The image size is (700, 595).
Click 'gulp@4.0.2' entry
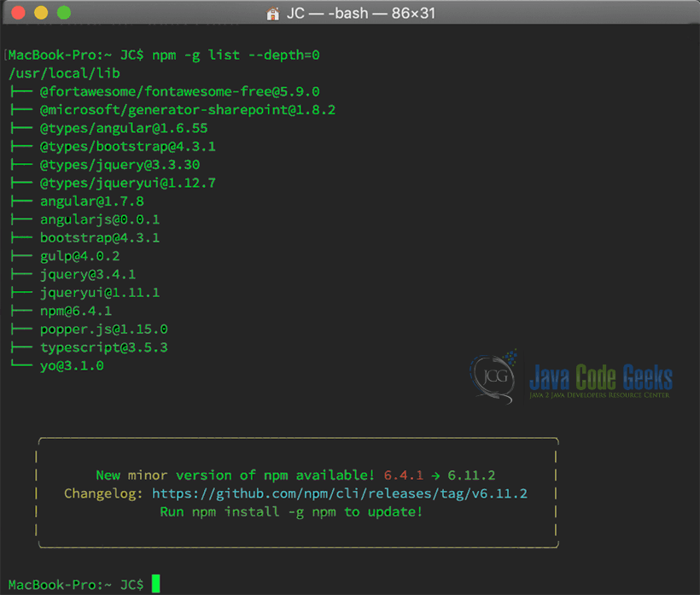tap(80, 256)
